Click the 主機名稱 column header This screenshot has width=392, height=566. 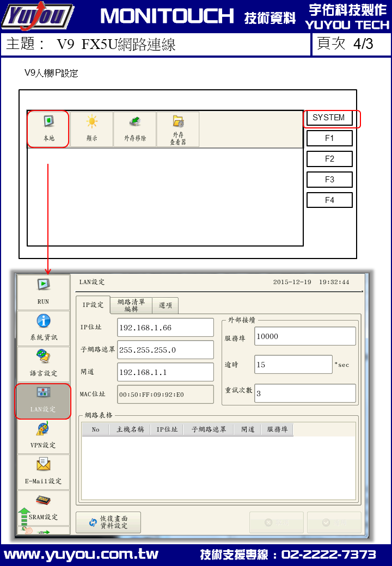coord(130,429)
